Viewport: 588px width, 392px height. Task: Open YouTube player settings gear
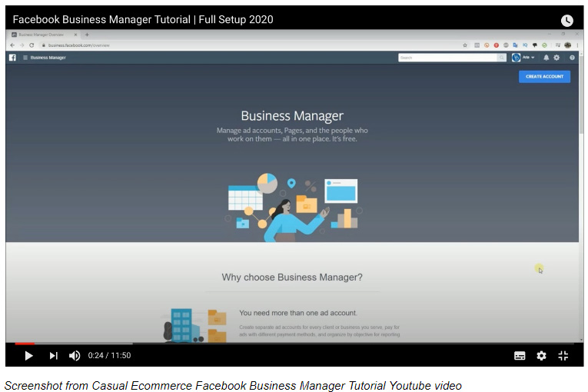click(541, 356)
